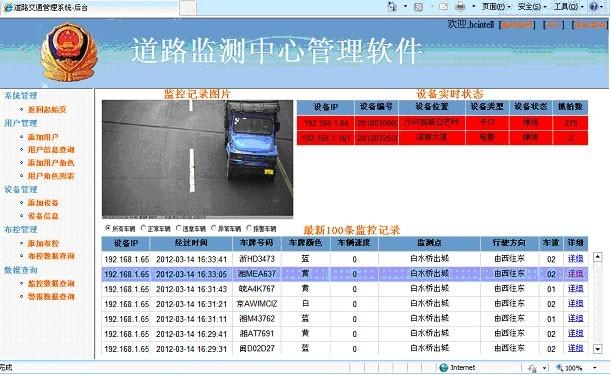Open the 100% zoom level dropdown

(595, 367)
